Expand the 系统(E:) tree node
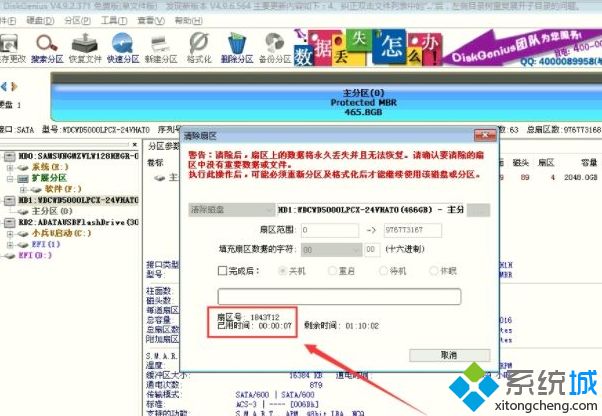The height and width of the screenshot is (416, 602). click(10, 167)
